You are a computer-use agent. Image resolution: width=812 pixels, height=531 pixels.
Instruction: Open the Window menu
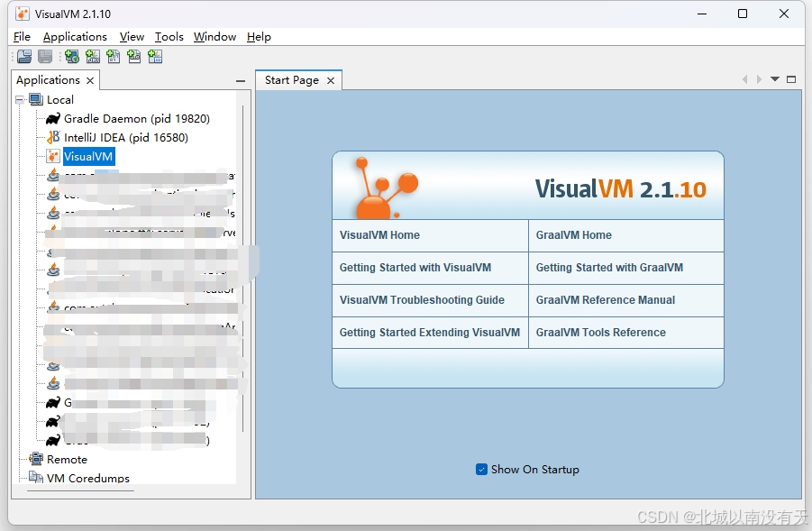(x=214, y=37)
